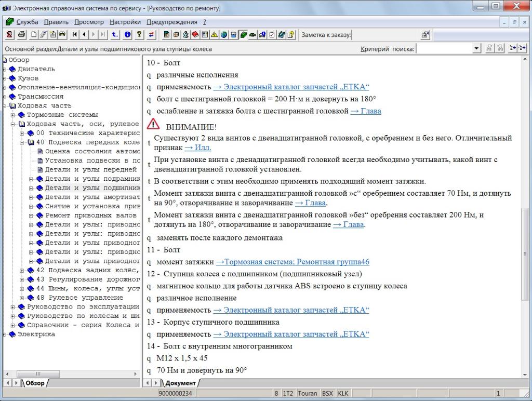Select Трансмиссия in the tree
Viewport: 532px width, 401px height.
41,97
